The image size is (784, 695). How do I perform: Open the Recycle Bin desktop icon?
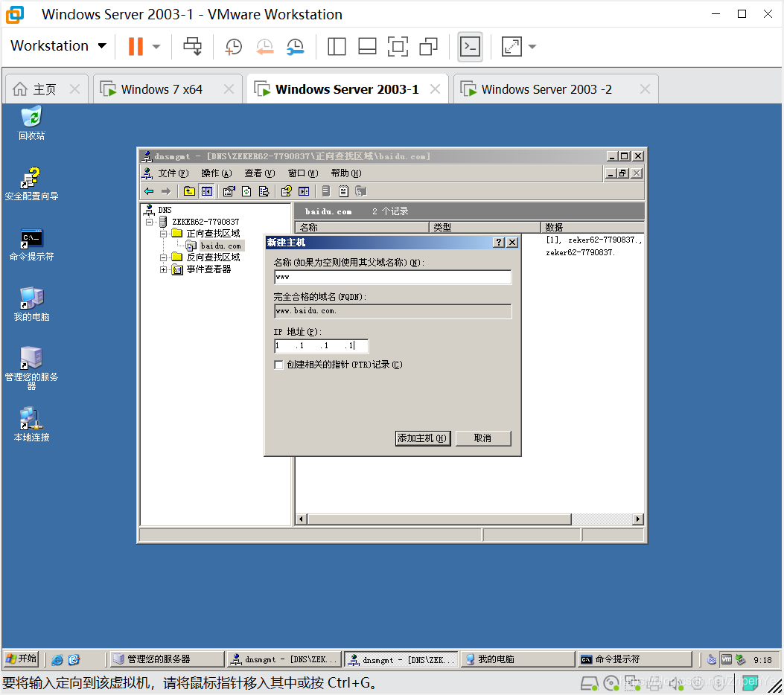pyautogui.click(x=31, y=123)
